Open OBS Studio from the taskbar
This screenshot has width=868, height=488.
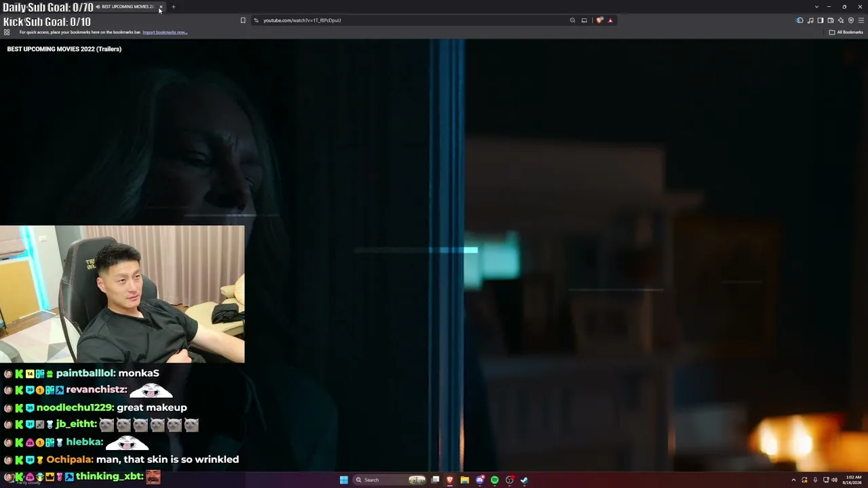(x=509, y=480)
